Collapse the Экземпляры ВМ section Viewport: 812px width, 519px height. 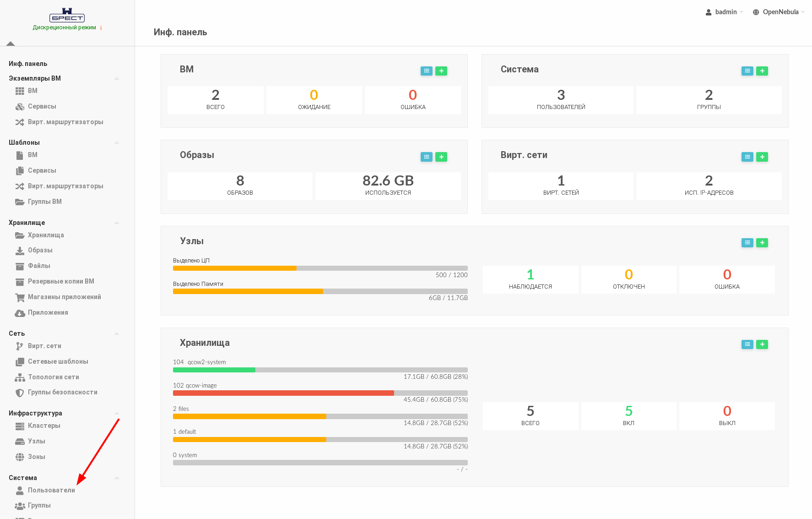tap(117, 78)
